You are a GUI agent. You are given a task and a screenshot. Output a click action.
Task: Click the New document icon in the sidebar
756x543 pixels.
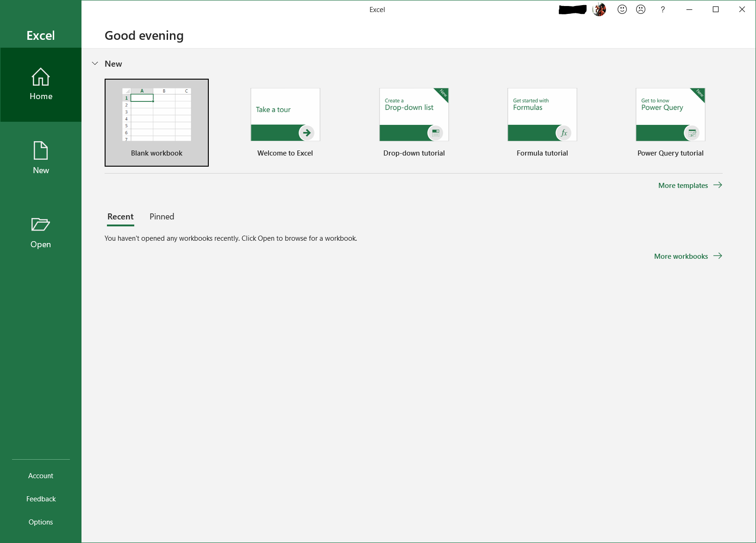tap(41, 151)
